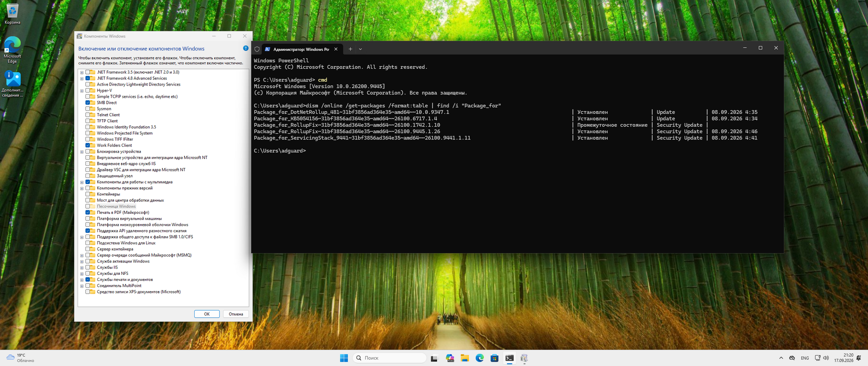Open the weather widget on taskbar

(20, 358)
